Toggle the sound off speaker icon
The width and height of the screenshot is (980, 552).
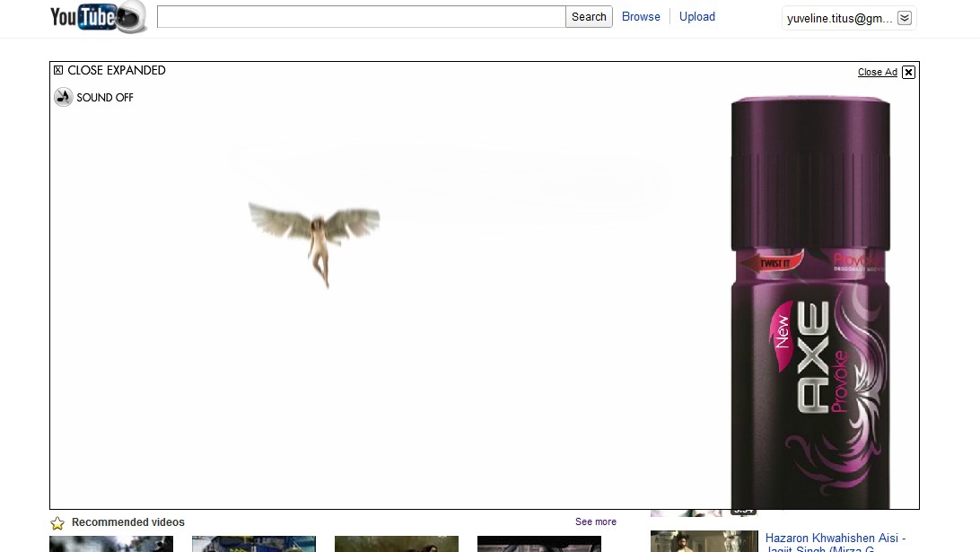[63, 97]
